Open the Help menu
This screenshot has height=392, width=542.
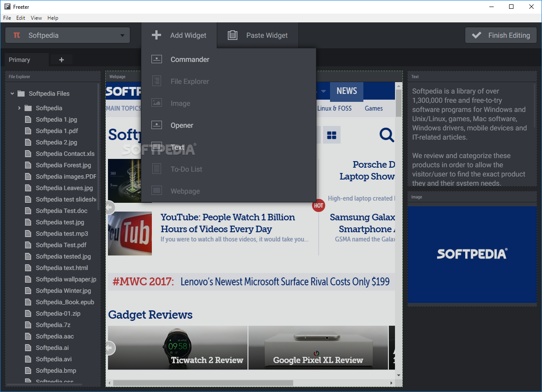tap(53, 18)
